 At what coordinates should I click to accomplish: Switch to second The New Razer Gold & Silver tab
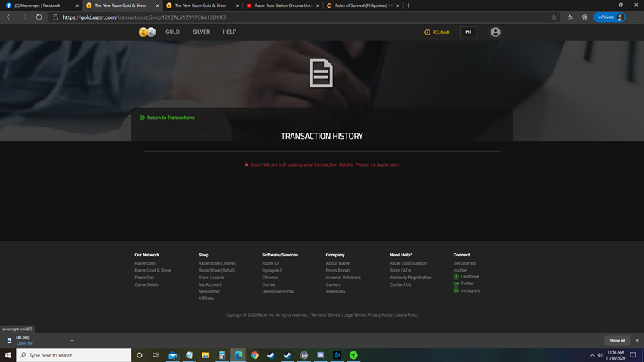coord(202,5)
